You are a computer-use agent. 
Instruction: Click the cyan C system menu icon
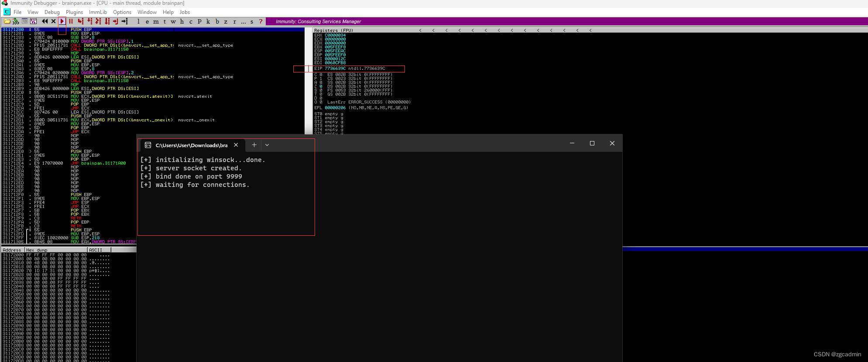click(7, 12)
